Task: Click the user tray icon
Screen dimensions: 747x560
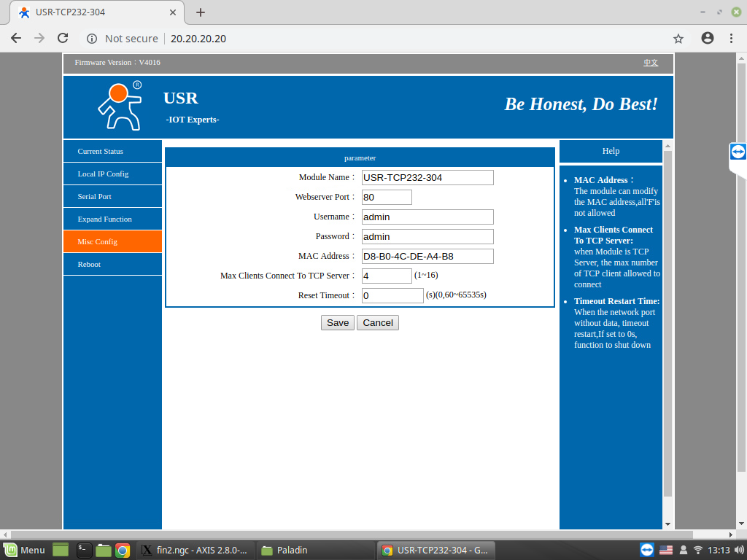Action: [x=683, y=550]
